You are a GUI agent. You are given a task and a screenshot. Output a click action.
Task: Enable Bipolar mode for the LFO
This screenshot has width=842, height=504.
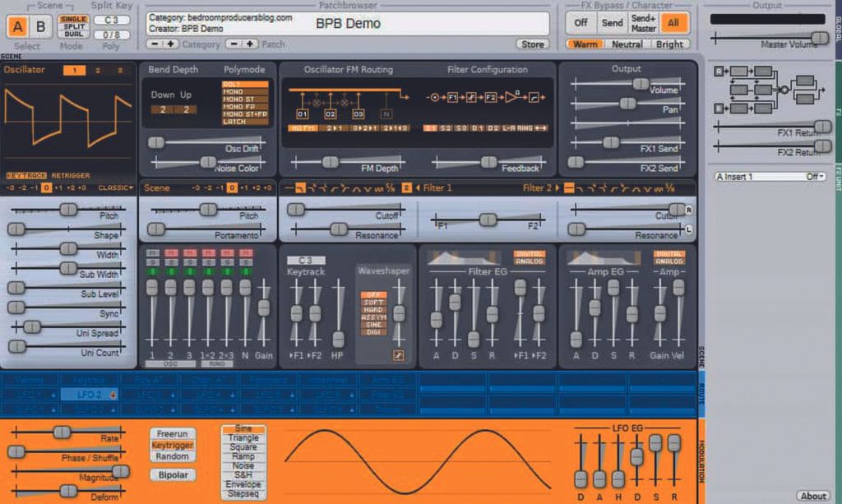[x=172, y=474]
